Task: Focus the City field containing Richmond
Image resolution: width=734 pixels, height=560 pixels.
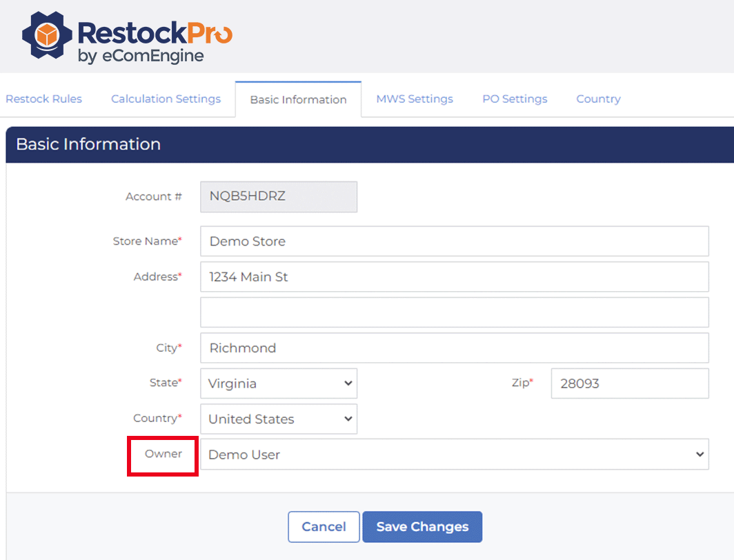Action: point(454,348)
